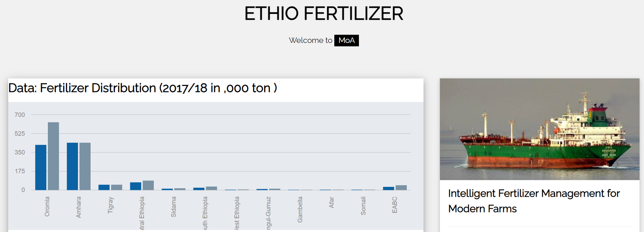Click the gray Amhara bar
Viewport: 644px width, 232px height.
(85, 166)
